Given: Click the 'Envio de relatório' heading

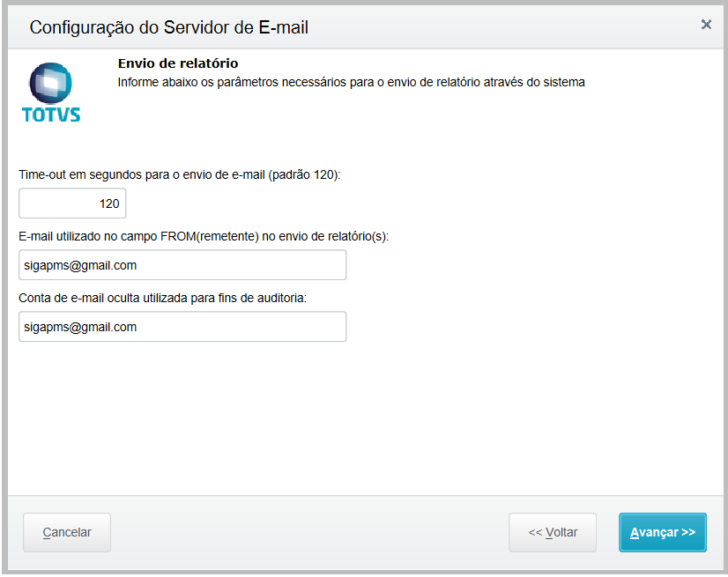Looking at the screenshot, I should pyautogui.click(x=178, y=63).
